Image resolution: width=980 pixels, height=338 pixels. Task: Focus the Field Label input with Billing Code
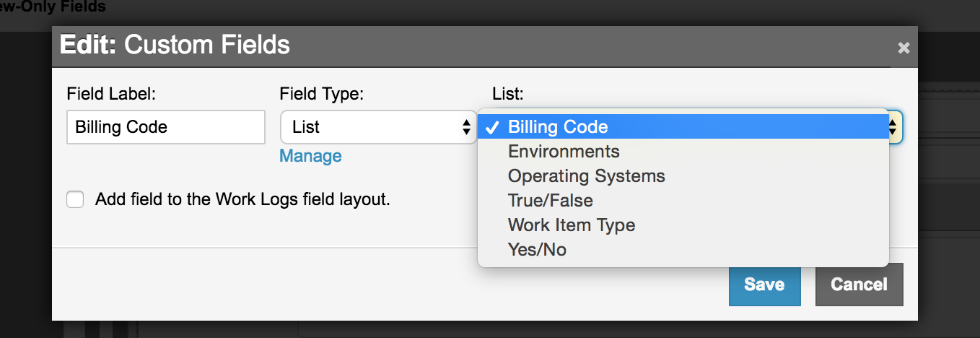[166, 127]
